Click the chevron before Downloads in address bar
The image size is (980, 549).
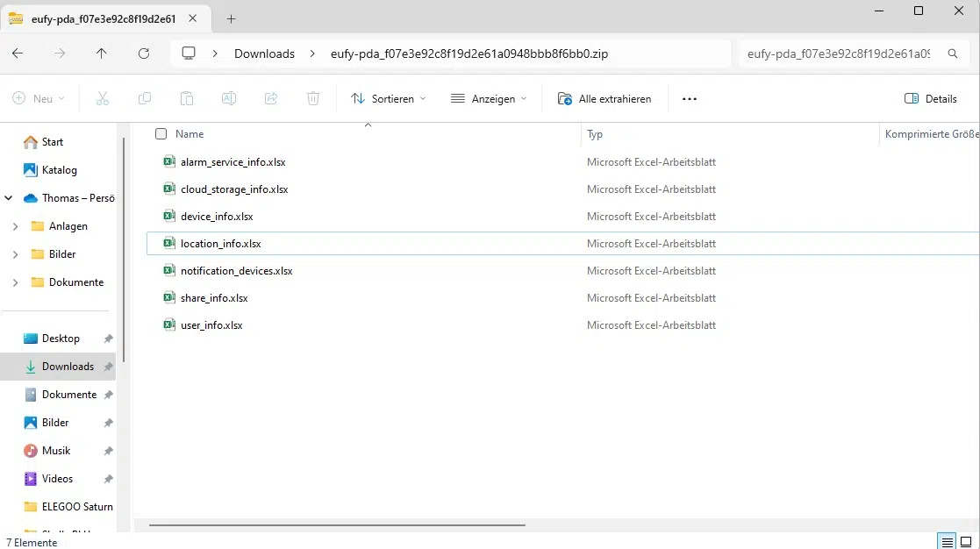tap(215, 53)
